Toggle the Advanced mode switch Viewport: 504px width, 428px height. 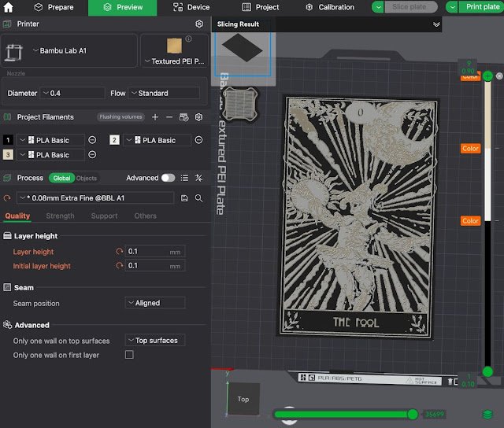click(168, 178)
